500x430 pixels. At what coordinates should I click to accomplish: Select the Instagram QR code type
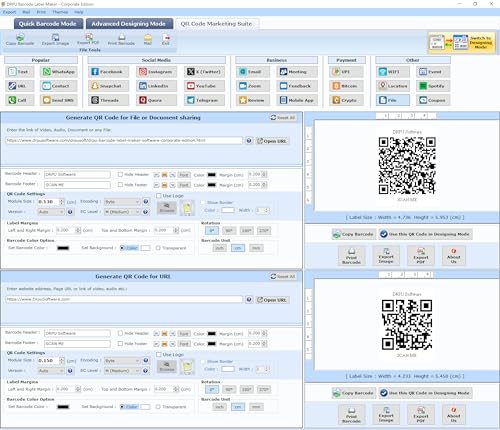[156, 72]
